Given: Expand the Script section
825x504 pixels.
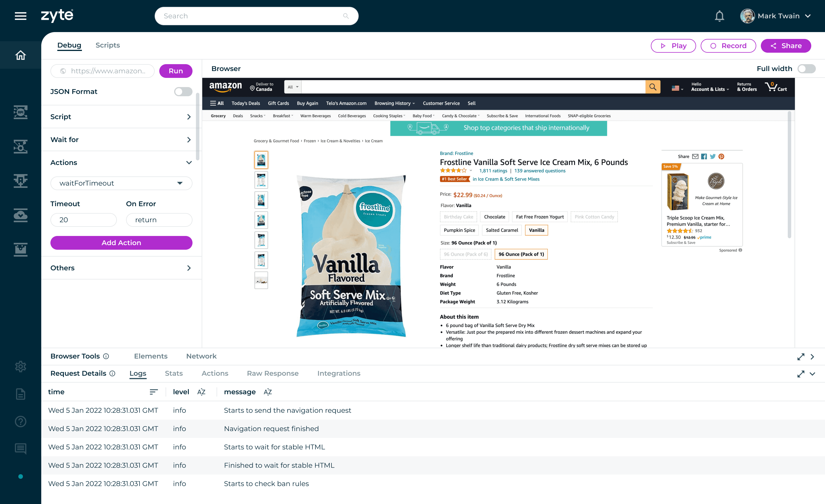Looking at the screenshot, I should [121, 117].
